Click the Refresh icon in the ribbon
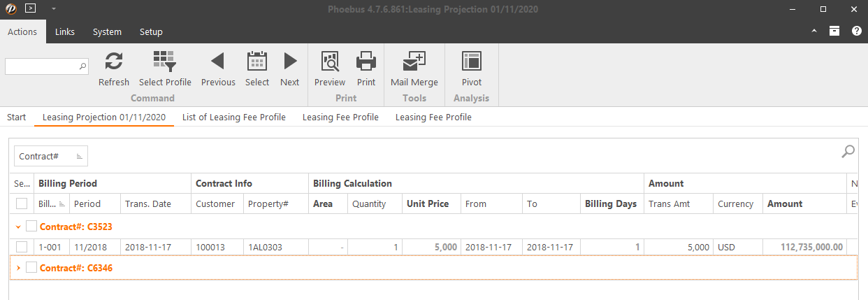Image resolution: width=868 pixels, height=300 pixels. tap(113, 62)
